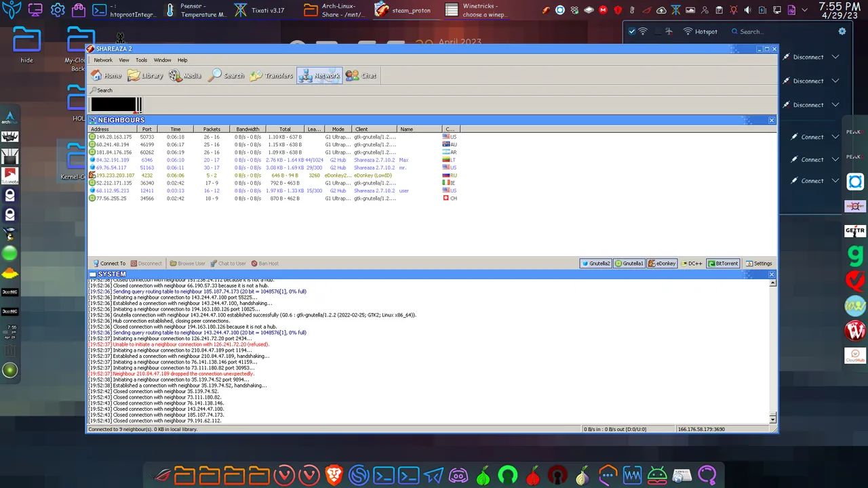Open the Library view

point(146,76)
